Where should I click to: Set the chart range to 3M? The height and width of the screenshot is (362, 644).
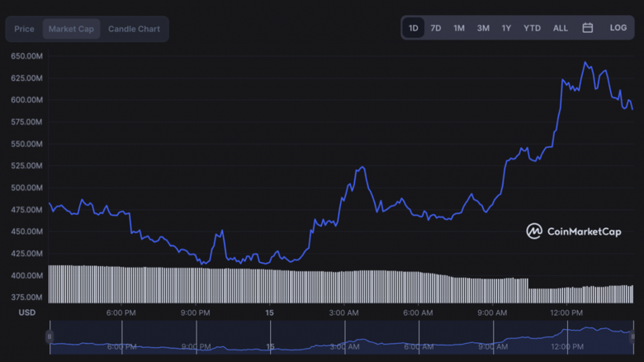tap(483, 28)
